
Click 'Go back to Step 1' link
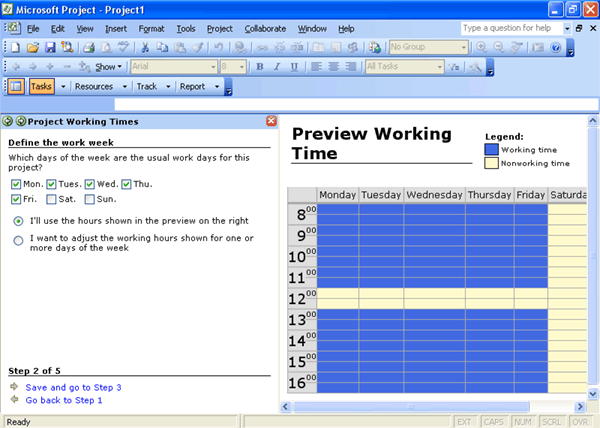pos(64,400)
